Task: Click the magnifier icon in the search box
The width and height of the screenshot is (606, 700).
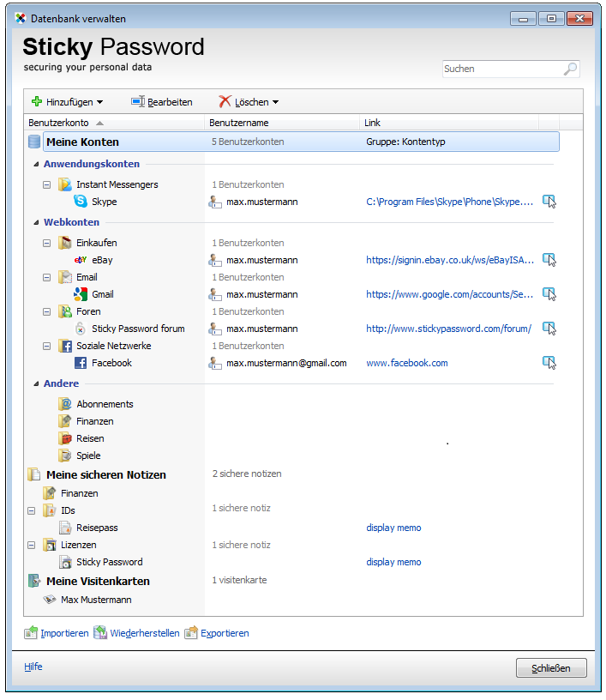Action: pos(570,69)
